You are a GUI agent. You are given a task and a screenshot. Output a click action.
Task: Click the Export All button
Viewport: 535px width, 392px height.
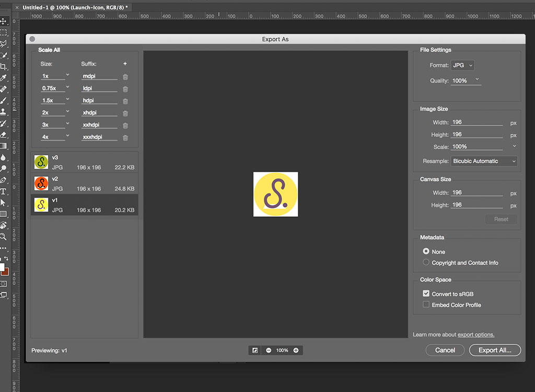click(x=495, y=350)
